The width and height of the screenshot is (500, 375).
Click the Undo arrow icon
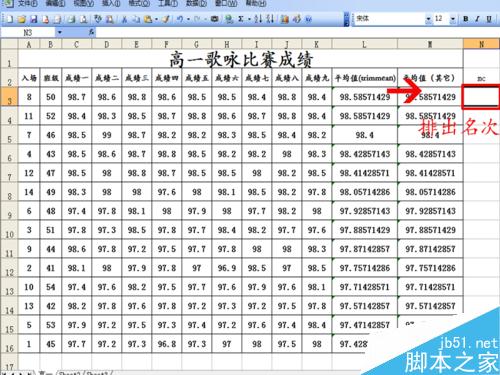tap(180, 19)
